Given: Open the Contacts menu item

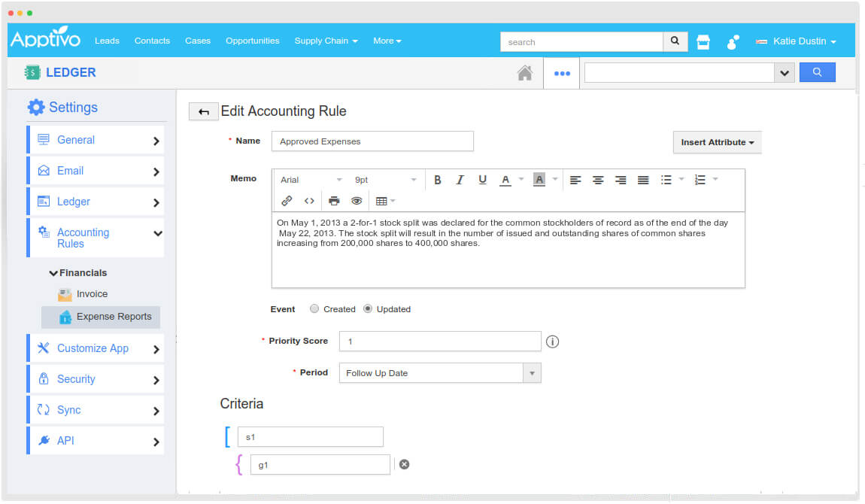Looking at the screenshot, I should click(x=152, y=41).
